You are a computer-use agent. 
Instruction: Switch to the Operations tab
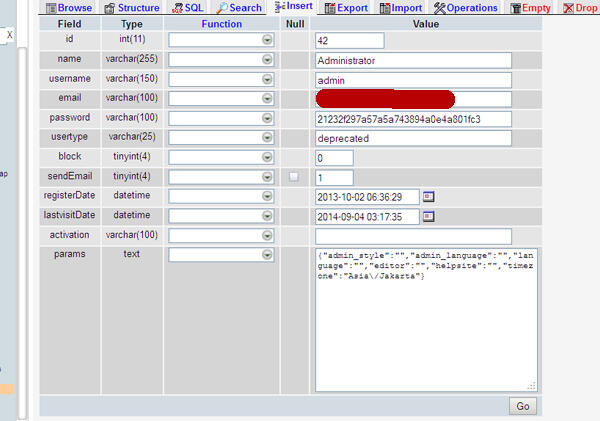(x=466, y=8)
